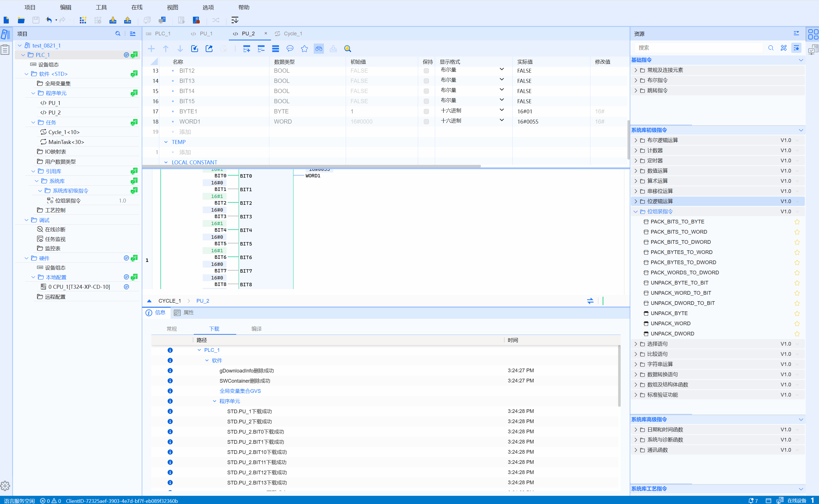Click the star favorite icon in editor toolbar

tap(304, 49)
